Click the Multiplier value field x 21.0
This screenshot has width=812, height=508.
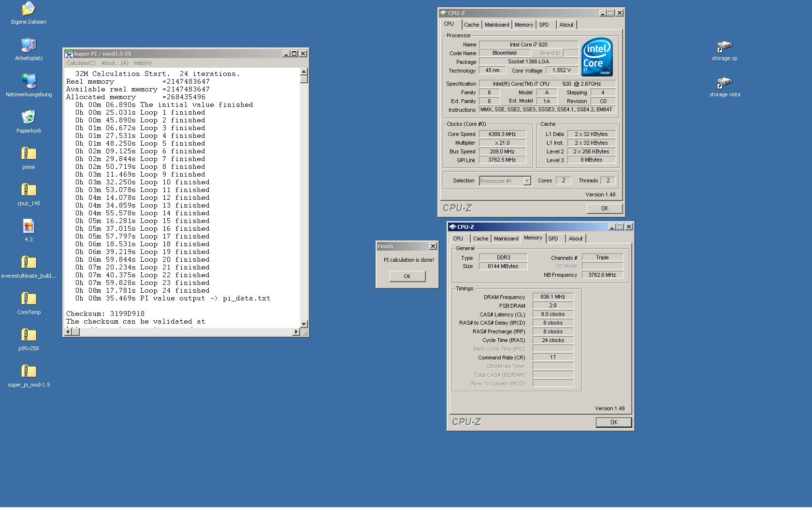click(502, 143)
